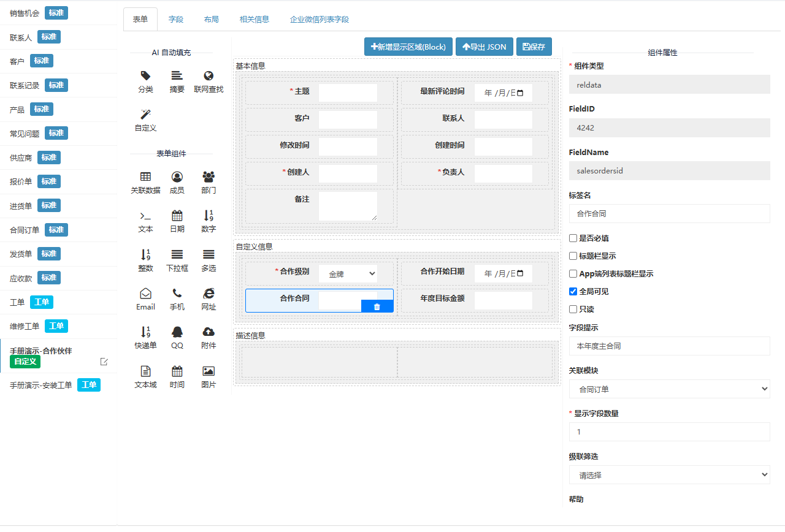Open the 关联模块 dropdown showing 合同订单
This screenshot has height=532, width=785.
pyautogui.click(x=669, y=389)
